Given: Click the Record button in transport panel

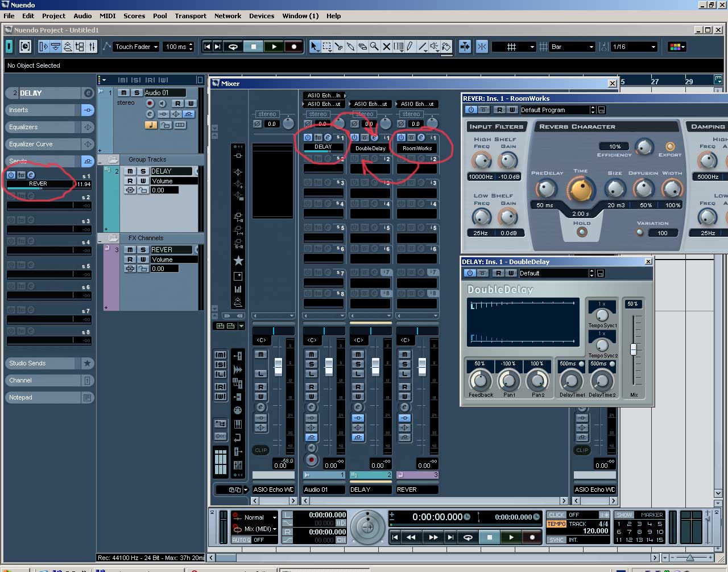Looking at the screenshot, I should pos(532,537).
